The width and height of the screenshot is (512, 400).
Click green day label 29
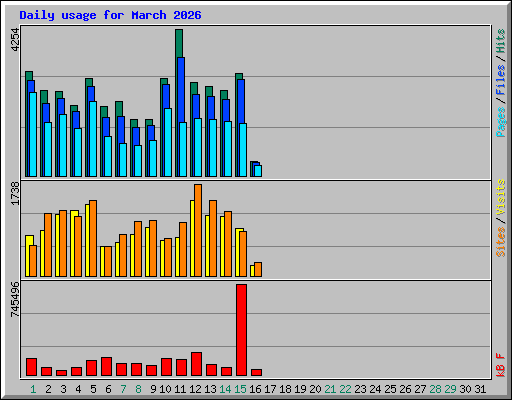point(450,389)
